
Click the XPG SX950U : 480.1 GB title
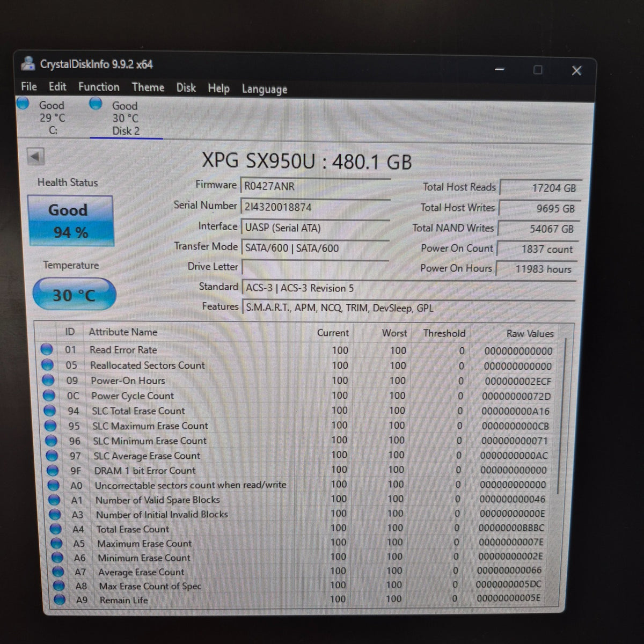coord(307,162)
